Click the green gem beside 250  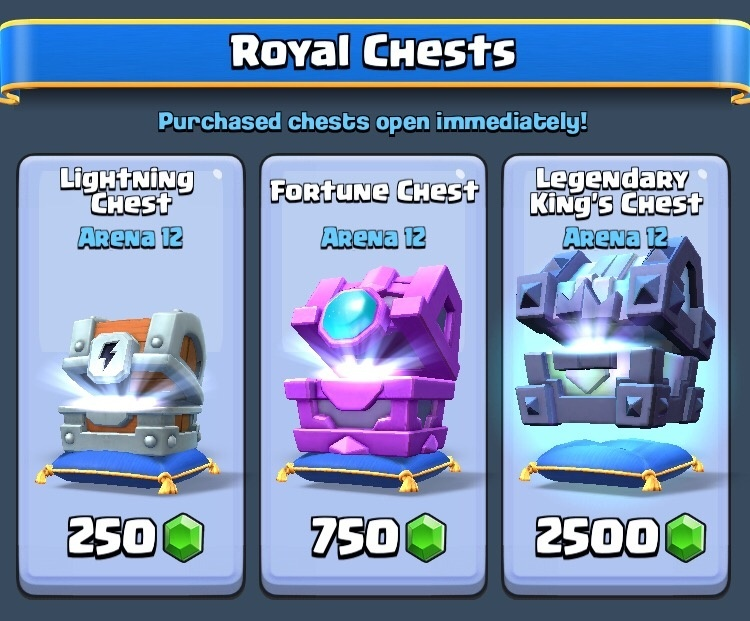point(183,538)
